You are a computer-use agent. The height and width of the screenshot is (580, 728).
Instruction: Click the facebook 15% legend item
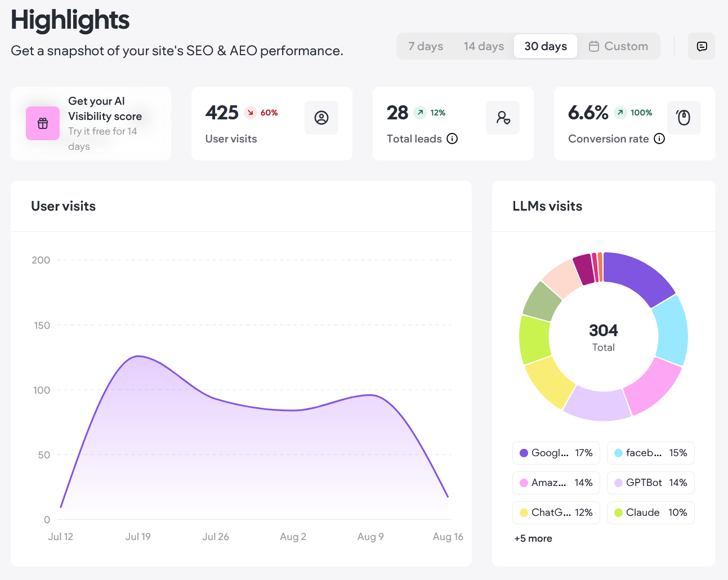coord(651,453)
